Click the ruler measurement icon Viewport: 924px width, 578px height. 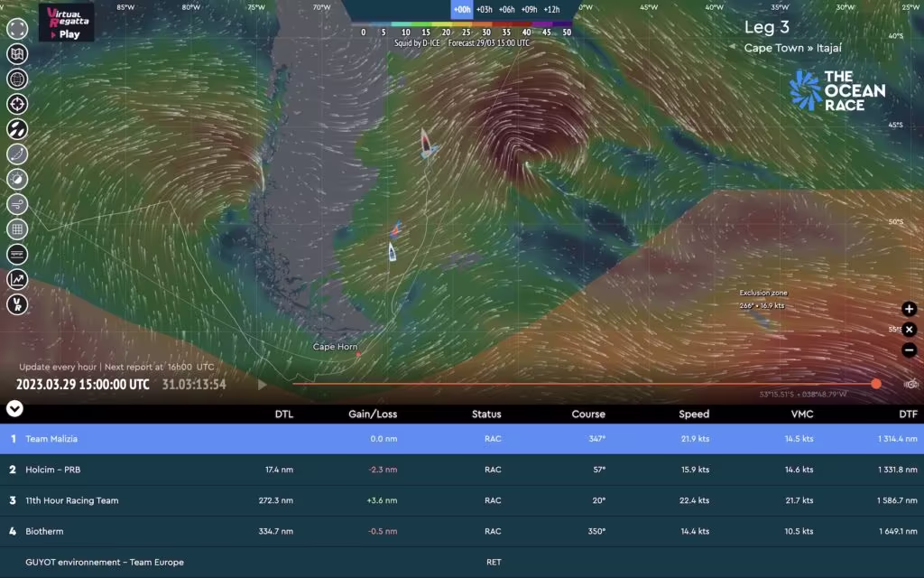click(x=17, y=255)
